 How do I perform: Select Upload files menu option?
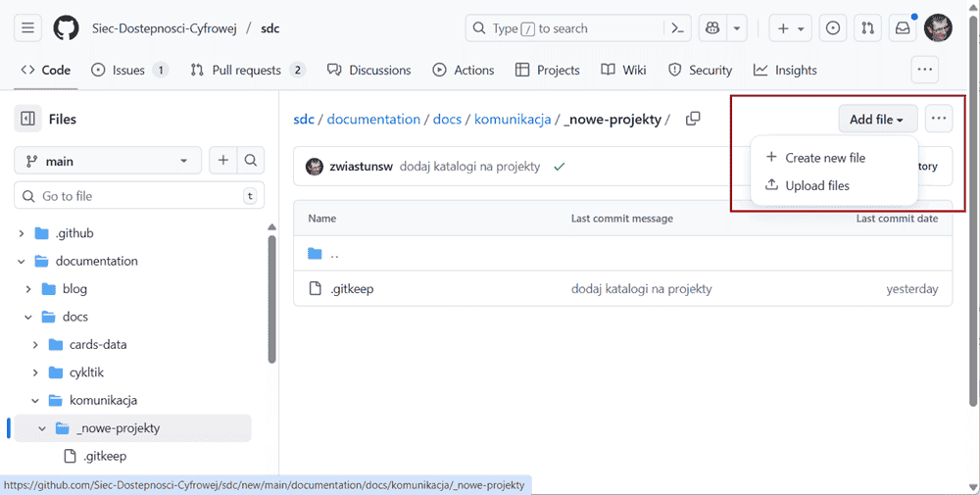point(817,185)
